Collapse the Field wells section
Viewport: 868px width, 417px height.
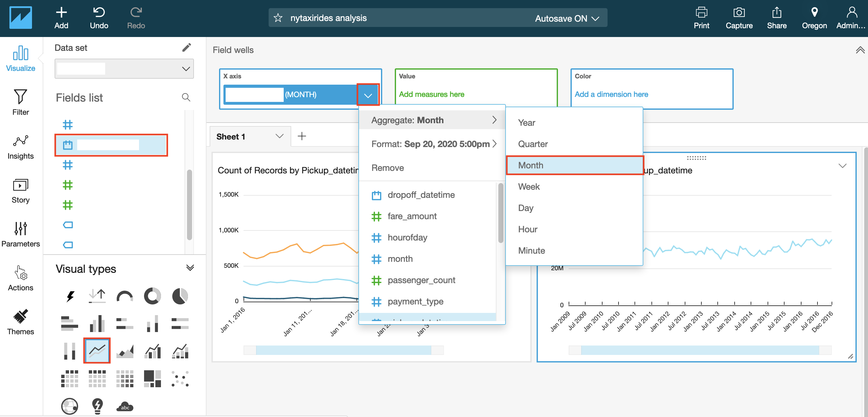click(x=860, y=50)
